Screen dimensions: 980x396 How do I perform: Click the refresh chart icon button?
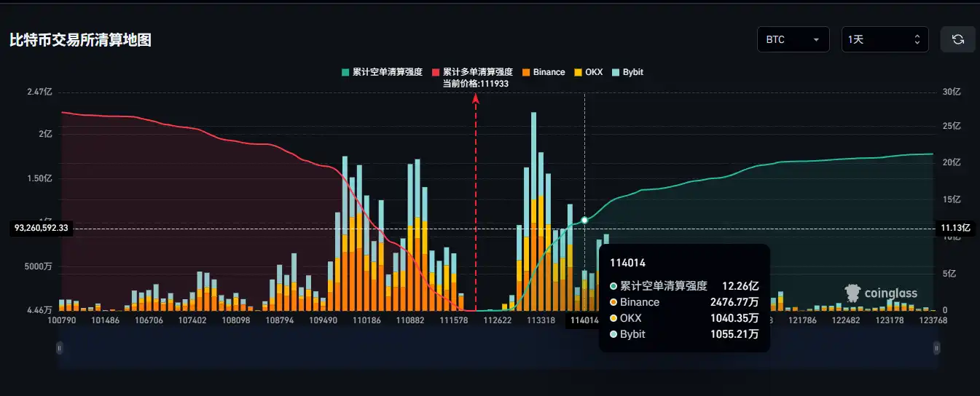(957, 39)
